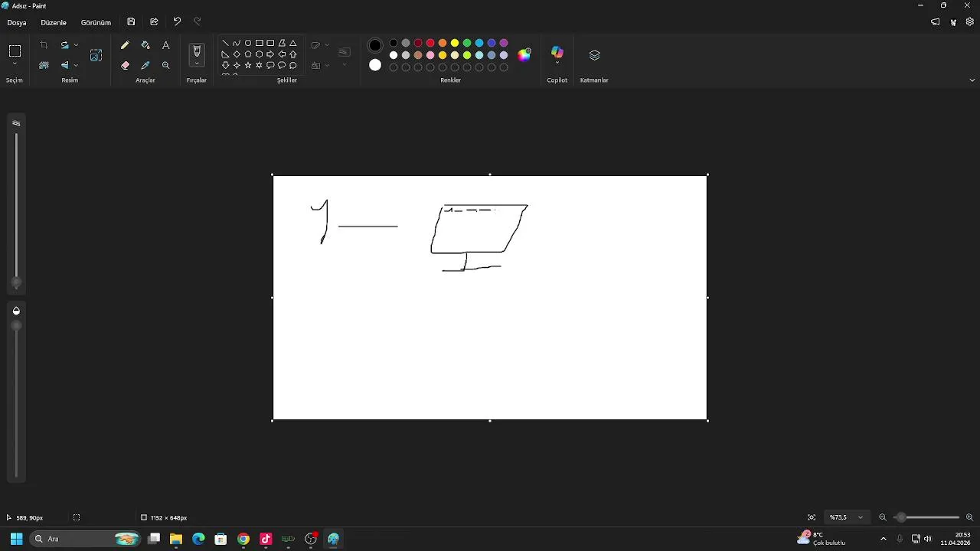Choose the right arrow shape

click(270, 54)
